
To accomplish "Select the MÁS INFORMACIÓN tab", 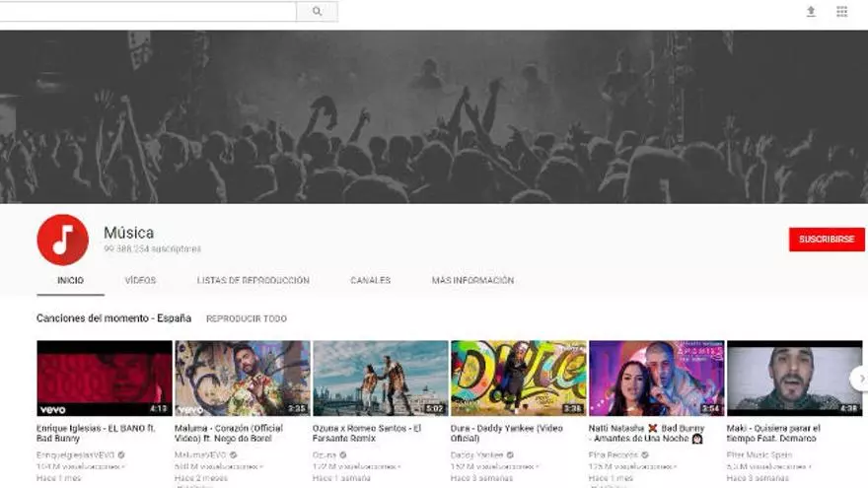I will (x=472, y=280).
